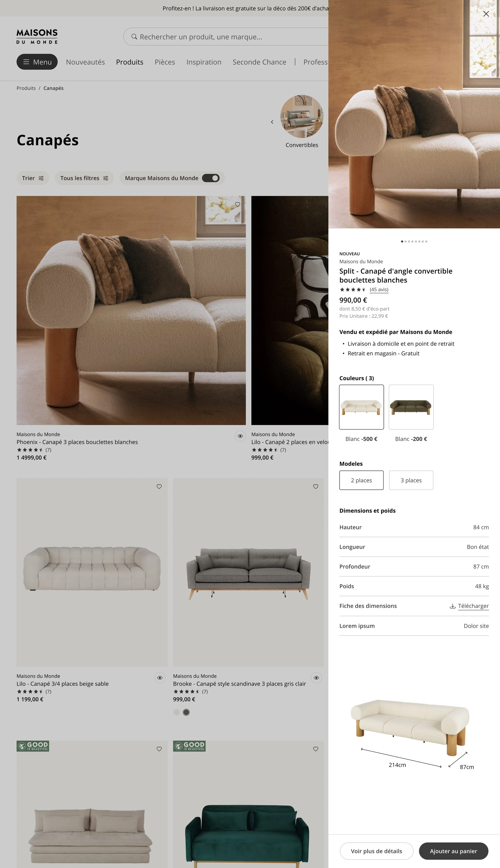This screenshot has width=500, height=868.
Task: Toggle Marque Maisons du Monde switch
Action: (x=211, y=178)
